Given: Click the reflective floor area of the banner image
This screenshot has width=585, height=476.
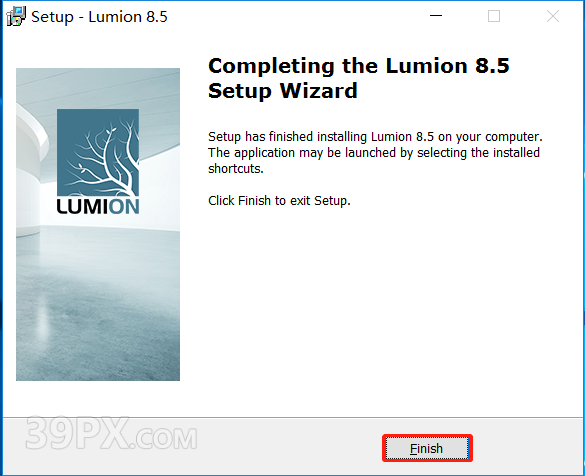Looking at the screenshot, I should coord(98,306).
